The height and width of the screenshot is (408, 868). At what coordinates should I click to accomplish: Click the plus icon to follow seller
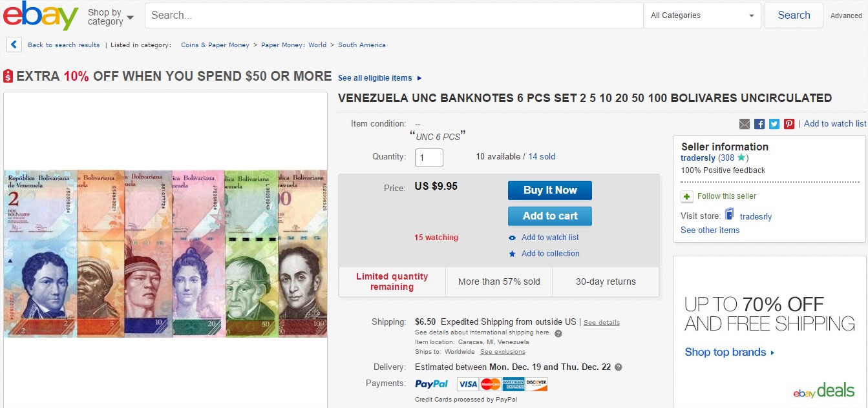point(686,196)
